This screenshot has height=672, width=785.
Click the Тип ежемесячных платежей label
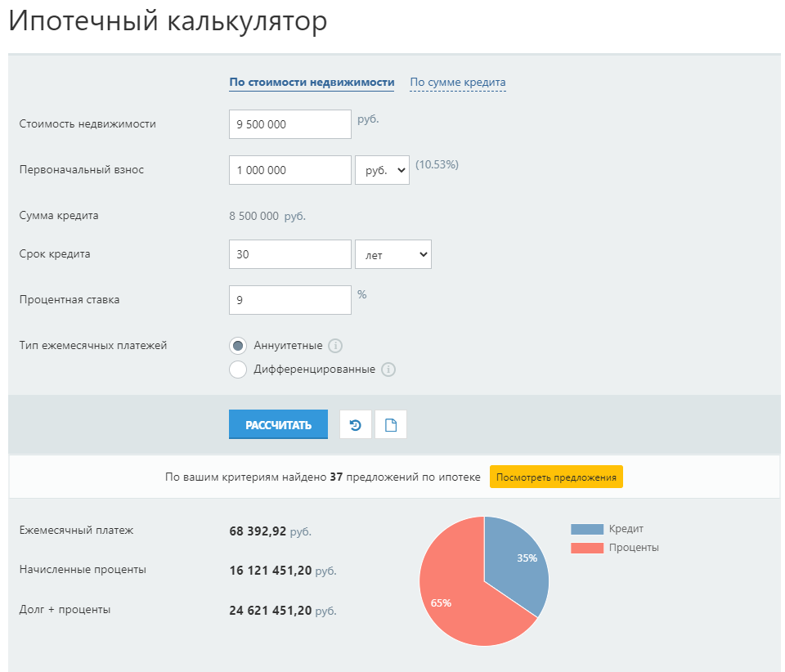[93, 346]
